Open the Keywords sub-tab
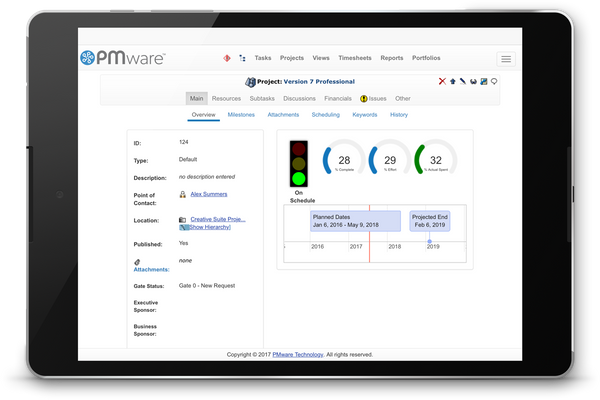600x400 pixels. 365,114
